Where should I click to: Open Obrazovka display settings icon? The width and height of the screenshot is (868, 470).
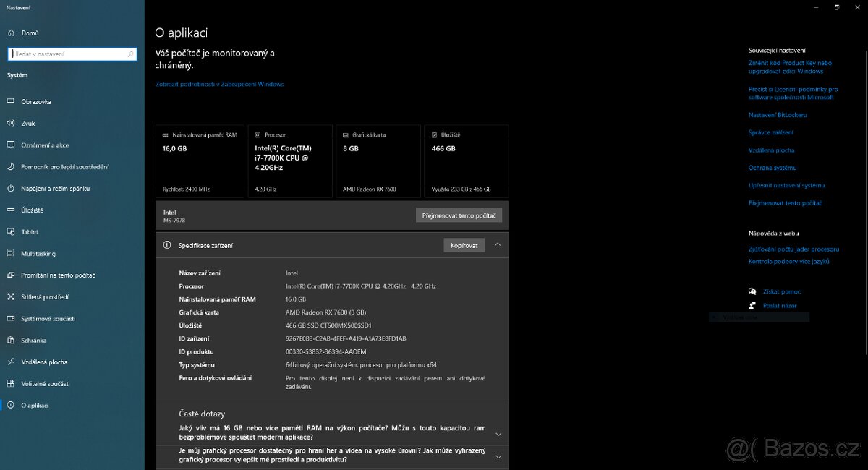pos(10,102)
